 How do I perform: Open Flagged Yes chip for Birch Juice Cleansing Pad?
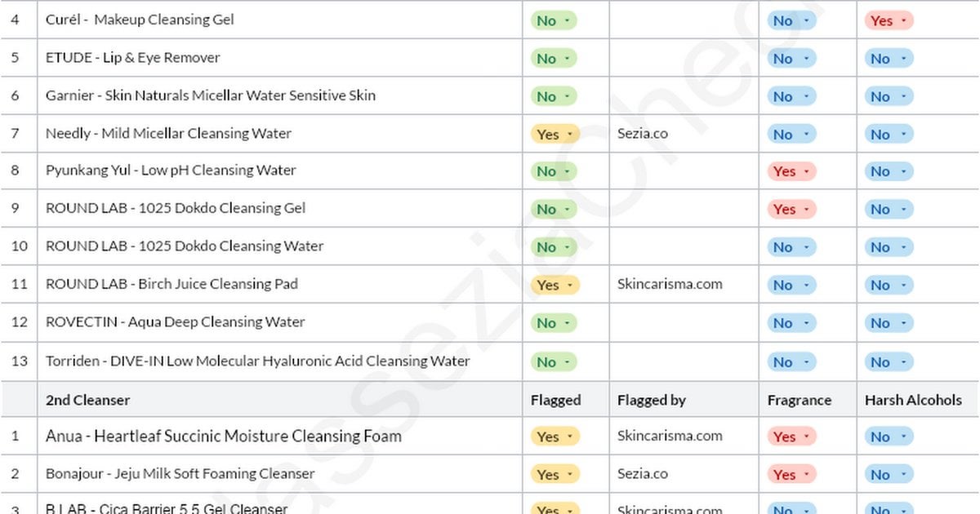pyautogui.click(x=555, y=285)
